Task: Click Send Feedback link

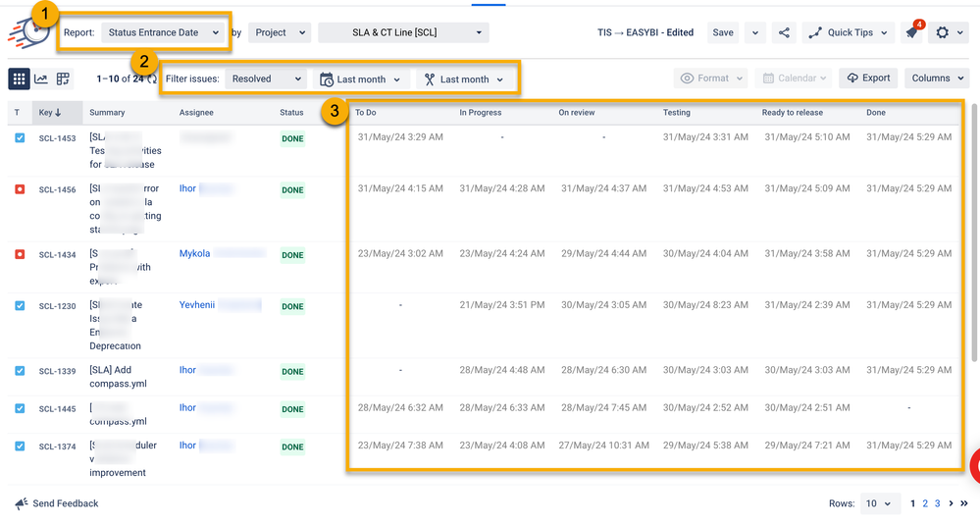Action: pos(57,503)
